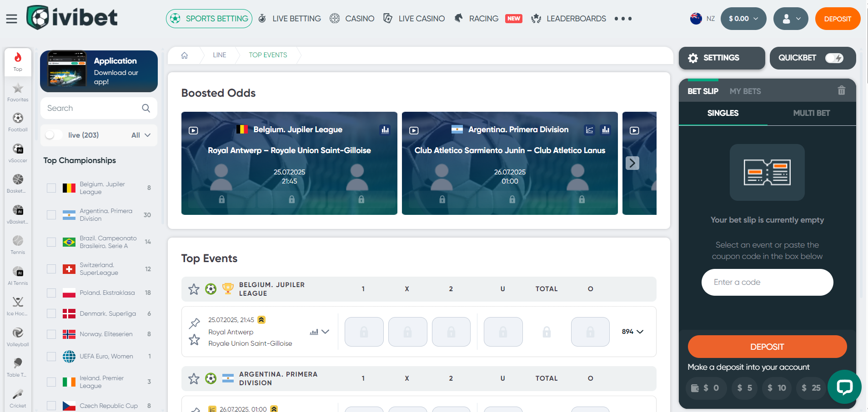The width and height of the screenshot is (868, 412).
Task: Open the Top sports flame icon
Action: [18, 61]
